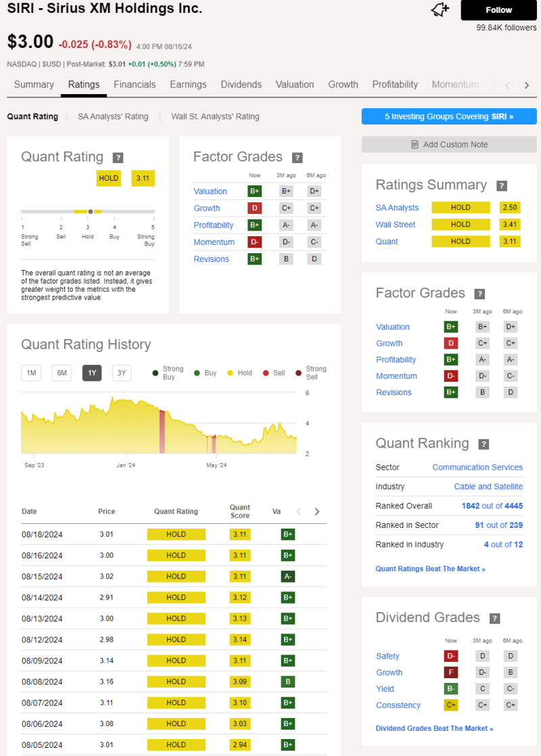Toggle Hold legend series

(x=239, y=373)
